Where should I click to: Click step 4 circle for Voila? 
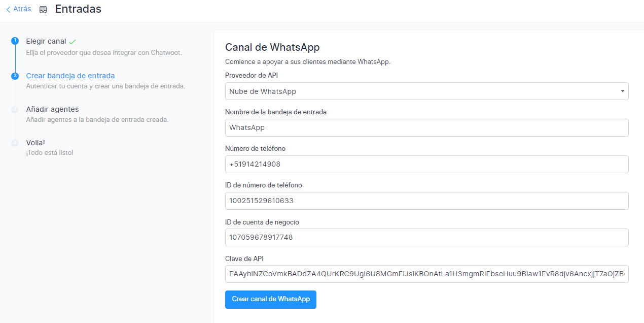[15, 143]
